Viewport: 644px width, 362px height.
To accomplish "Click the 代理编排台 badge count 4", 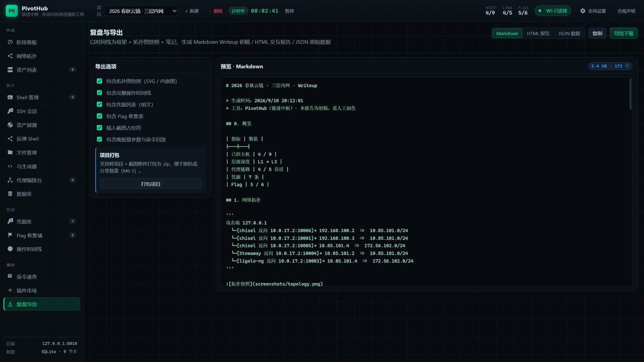I will click(x=72, y=180).
